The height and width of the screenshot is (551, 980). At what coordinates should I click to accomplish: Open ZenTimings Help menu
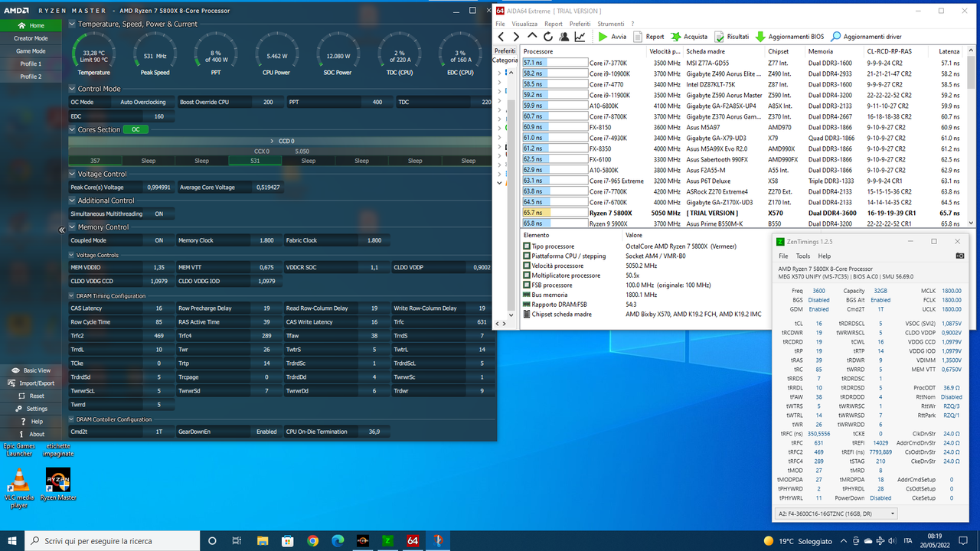[x=824, y=256]
